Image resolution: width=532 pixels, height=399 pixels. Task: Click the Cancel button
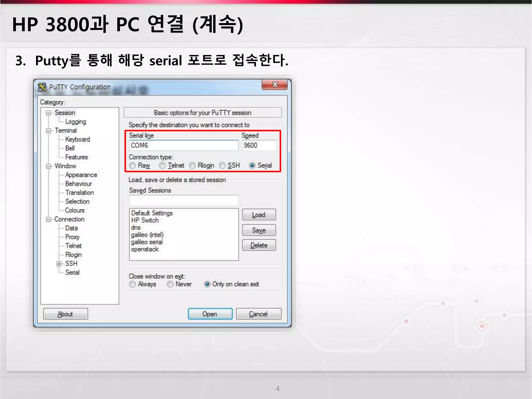click(258, 314)
